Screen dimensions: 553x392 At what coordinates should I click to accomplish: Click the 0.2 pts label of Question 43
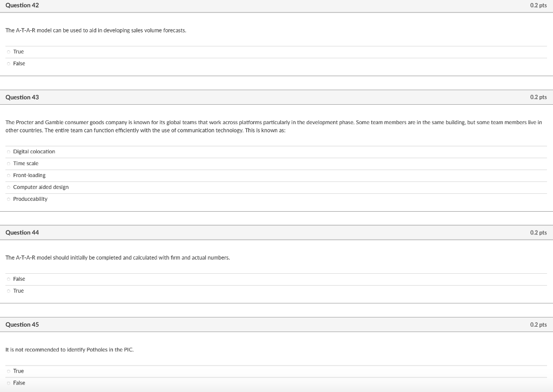pos(538,97)
